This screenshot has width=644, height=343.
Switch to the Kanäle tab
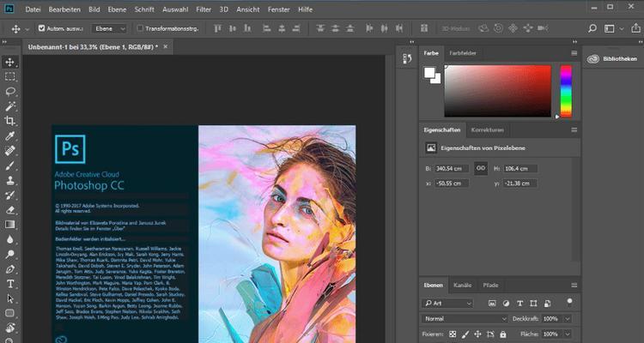(463, 286)
